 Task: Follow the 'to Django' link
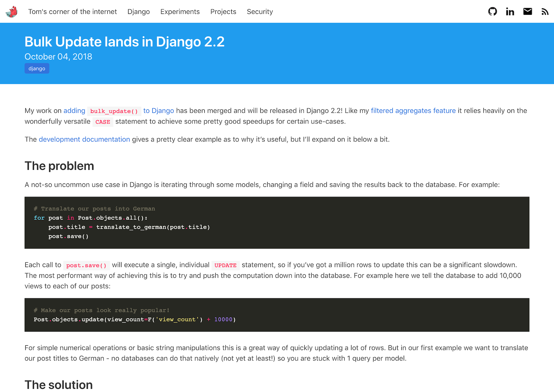click(x=159, y=111)
